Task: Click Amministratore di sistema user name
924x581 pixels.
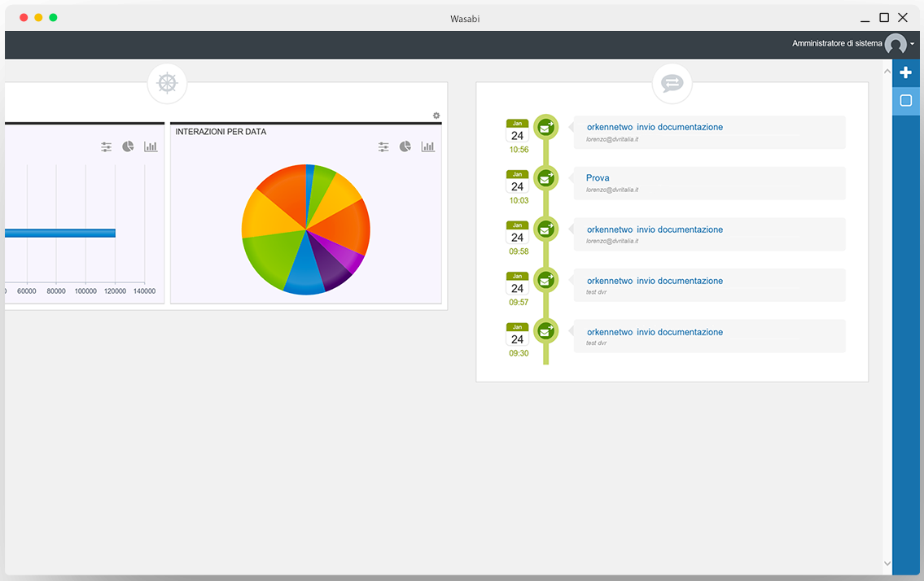Action: [837, 44]
